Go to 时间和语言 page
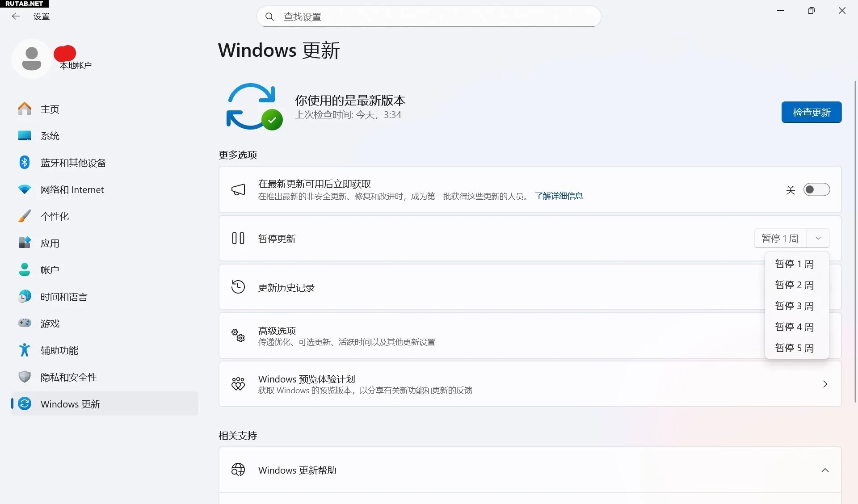858x504 pixels. 105,297
